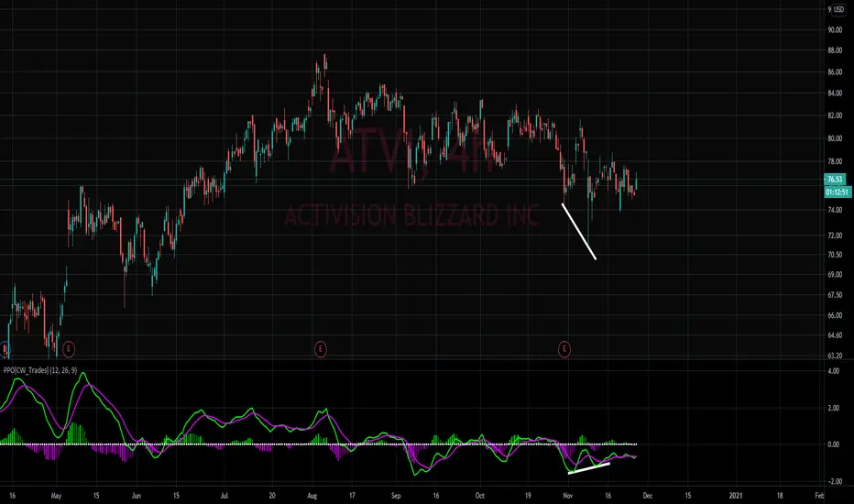Click the 18 date label after 2021

[780, 496]
